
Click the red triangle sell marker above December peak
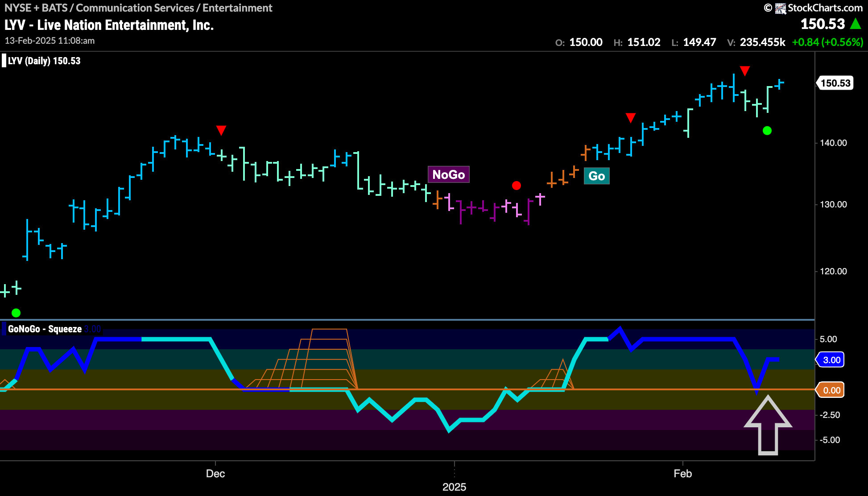pyautogui.click(x=222, y=130)
